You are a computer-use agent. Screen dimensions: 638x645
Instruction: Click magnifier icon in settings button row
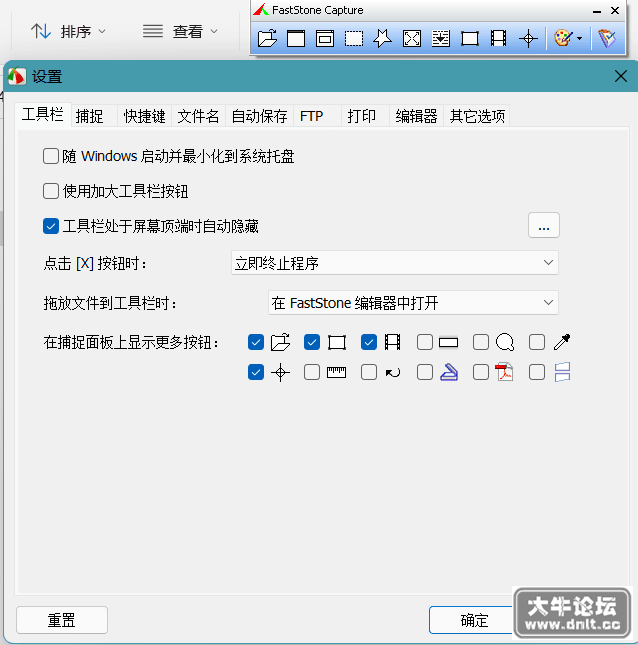[505, 342]
